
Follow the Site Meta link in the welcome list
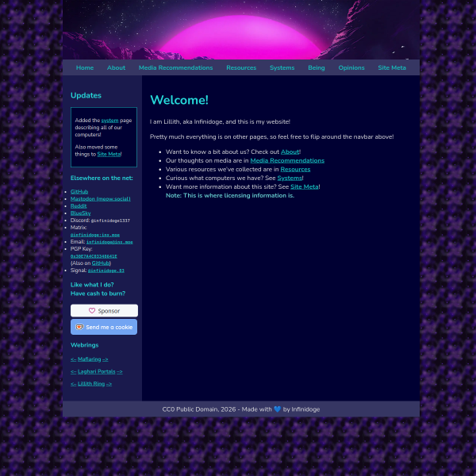point(305,187)
